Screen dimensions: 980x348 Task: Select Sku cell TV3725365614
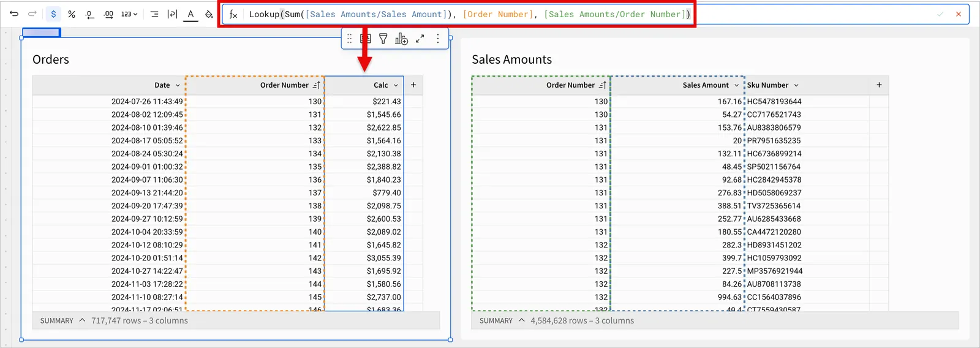(807, 206)
